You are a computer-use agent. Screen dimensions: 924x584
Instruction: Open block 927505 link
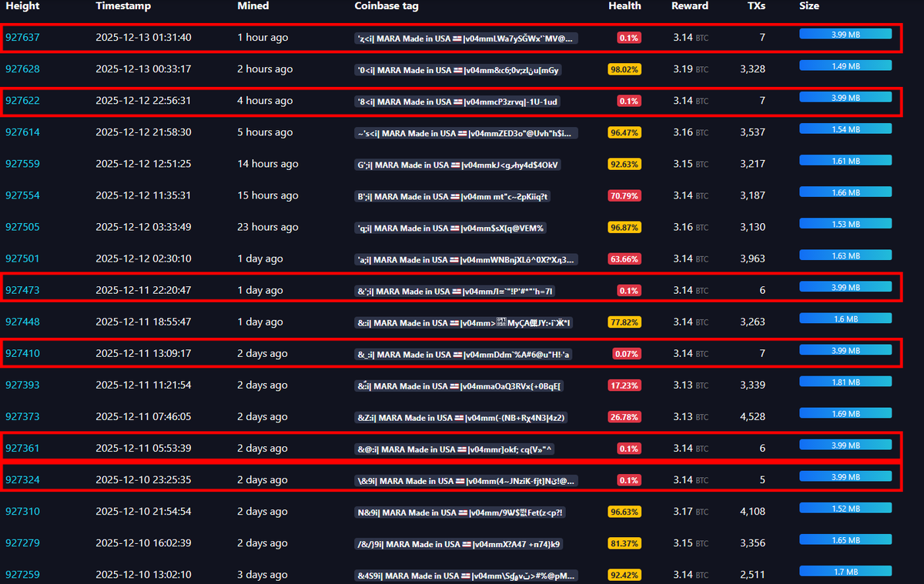pyautogui.click(x=22, y=227)
